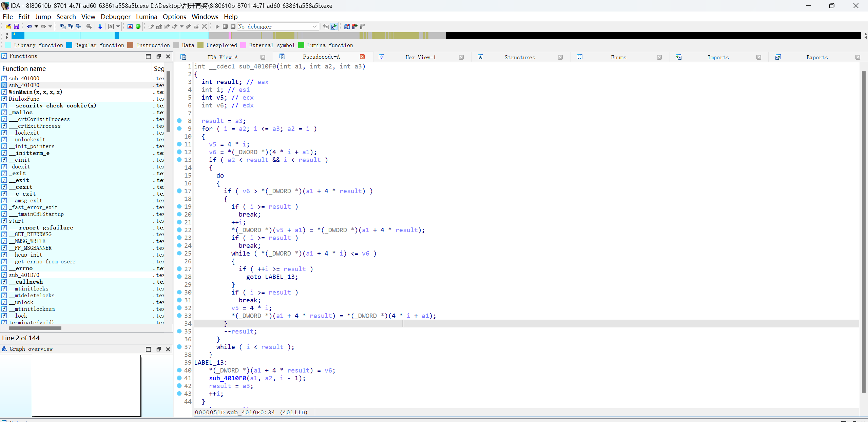The image size is (868, 422).
Task: Click the convert to data icon
Action: pyautogui.click(x=159, y=26)
